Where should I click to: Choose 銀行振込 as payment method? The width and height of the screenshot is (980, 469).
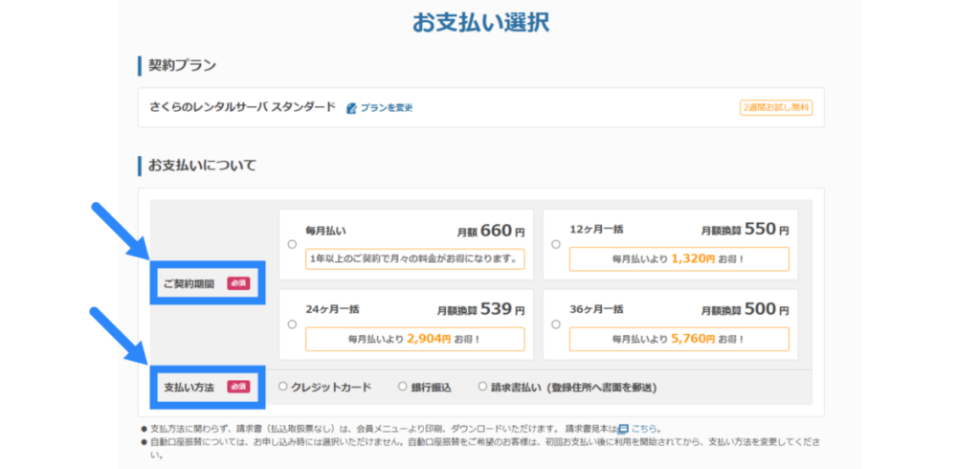pos(403,387)
